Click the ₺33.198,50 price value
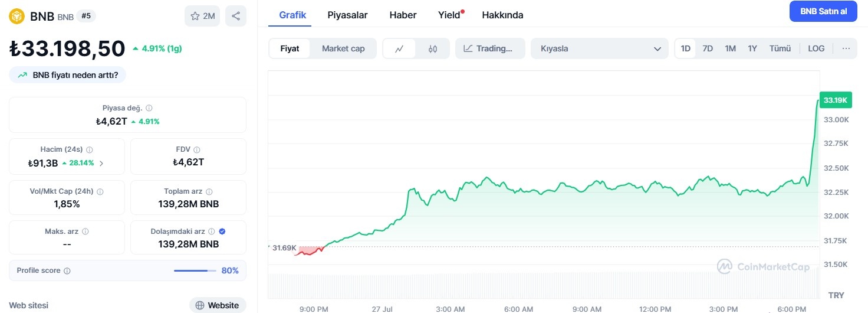Screen dimensions: 868x313 pyautogui.click(x=67, y=48)
